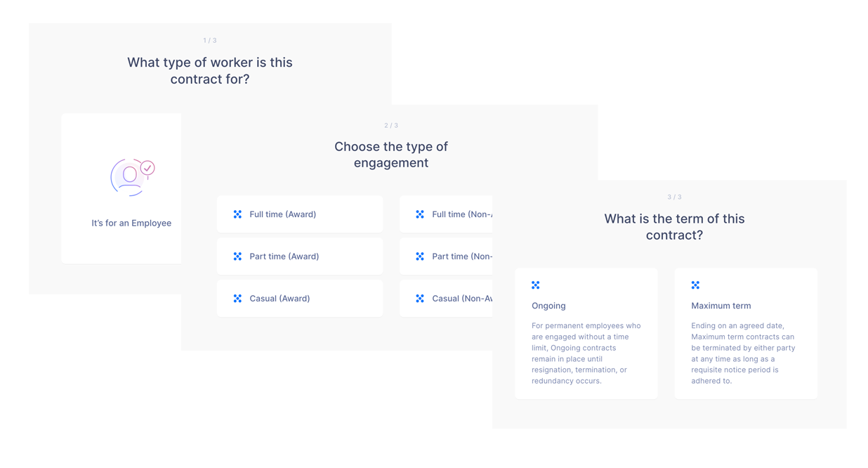Image resolution: width=868 pixels, height=468 pixels.
Task: Click the 1 / 3 step indicator
Action: 210,41
